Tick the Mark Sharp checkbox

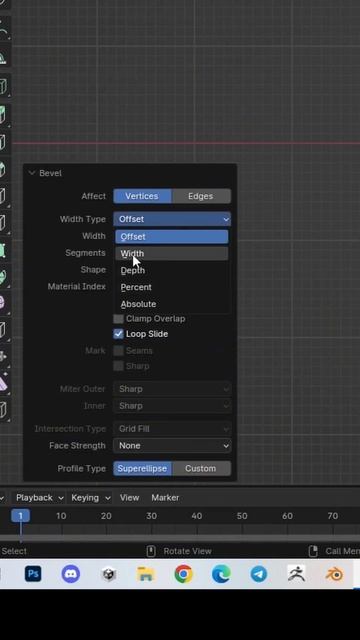[118, 366]
